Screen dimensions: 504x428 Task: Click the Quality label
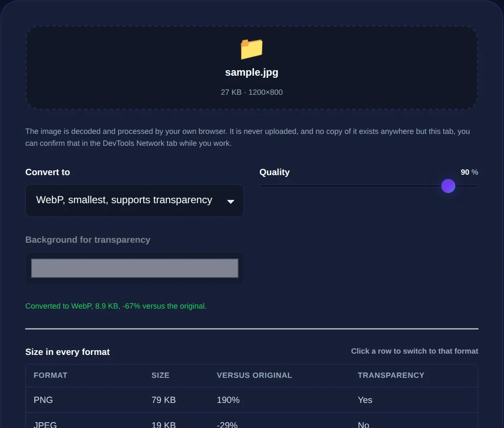(274, 172)
